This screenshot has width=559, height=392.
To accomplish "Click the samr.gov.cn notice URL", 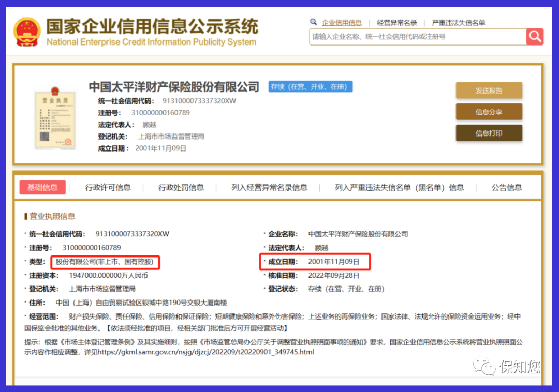I will coord(205,352).
